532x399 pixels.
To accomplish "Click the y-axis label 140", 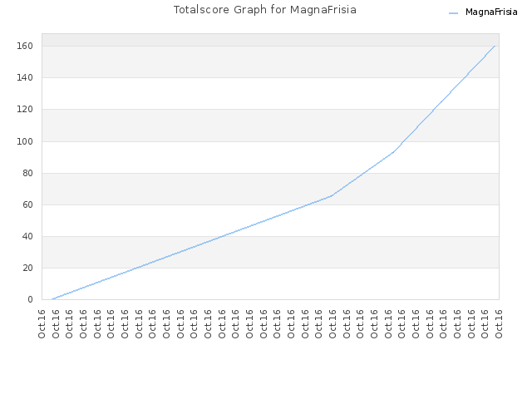I will coord(25,77).
